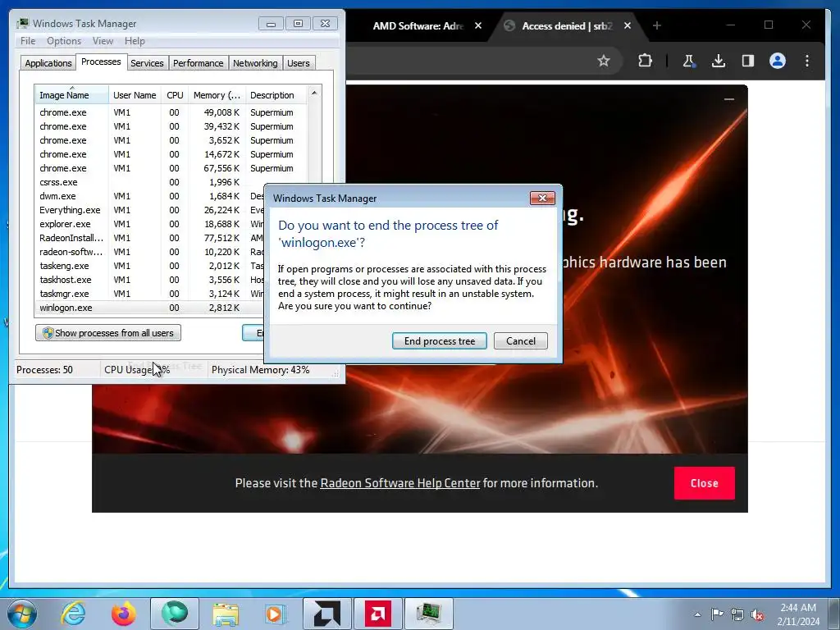
Task: Open the network tray icon
Action: point(737,614)
